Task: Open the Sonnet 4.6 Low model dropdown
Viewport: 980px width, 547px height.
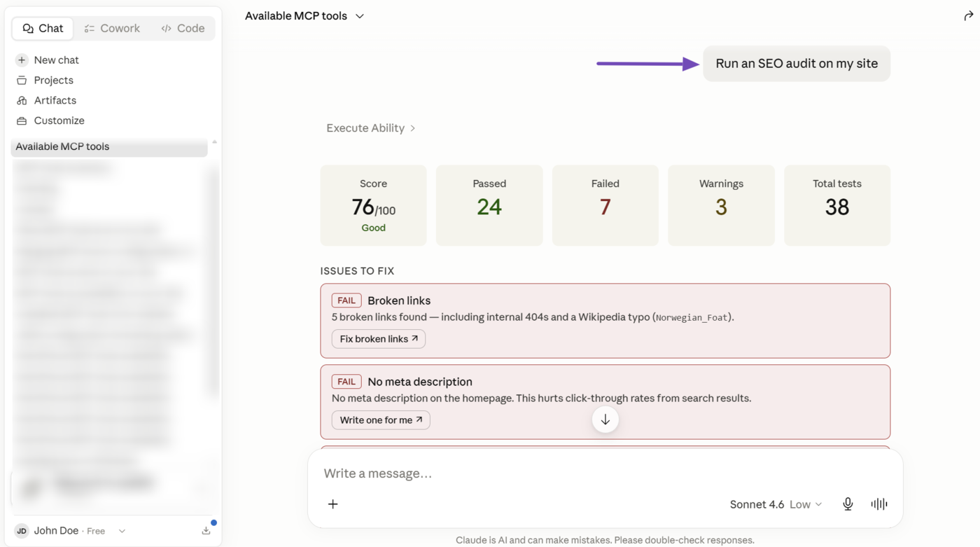Action: [776, 504]
